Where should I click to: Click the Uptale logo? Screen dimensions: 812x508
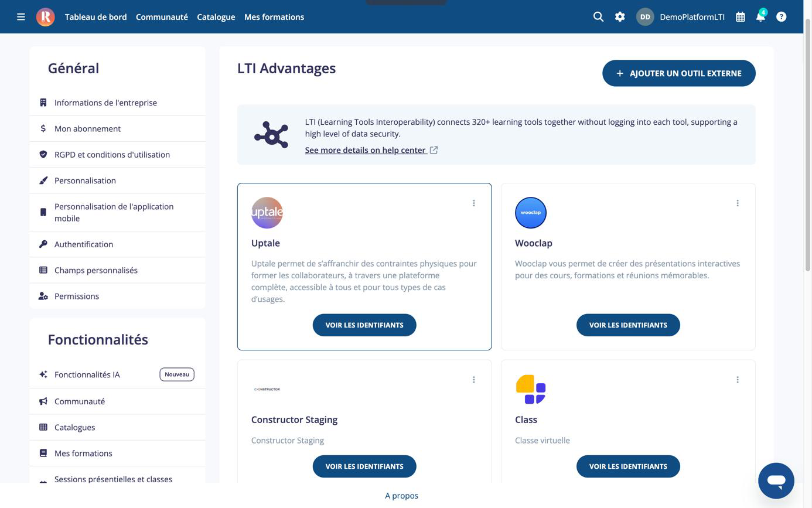[267, 213]
